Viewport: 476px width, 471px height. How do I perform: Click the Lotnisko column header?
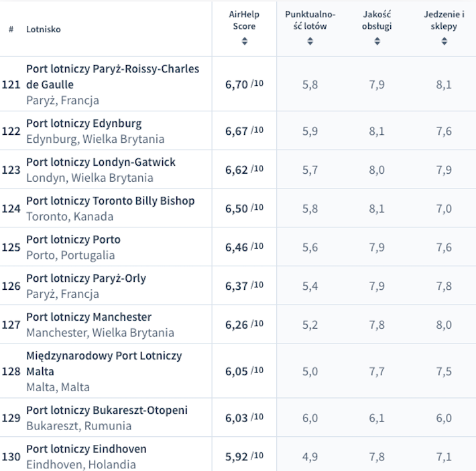point(44,30)
